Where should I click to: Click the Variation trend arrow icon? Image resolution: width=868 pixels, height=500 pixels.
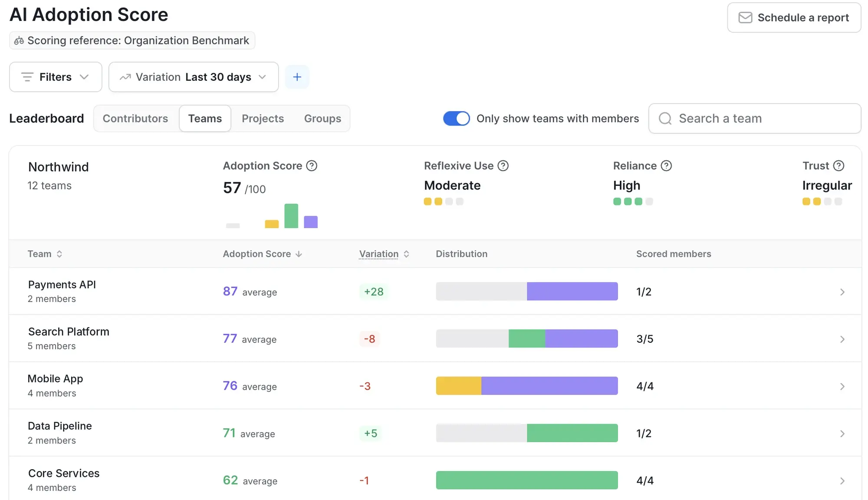click(125, 77)
